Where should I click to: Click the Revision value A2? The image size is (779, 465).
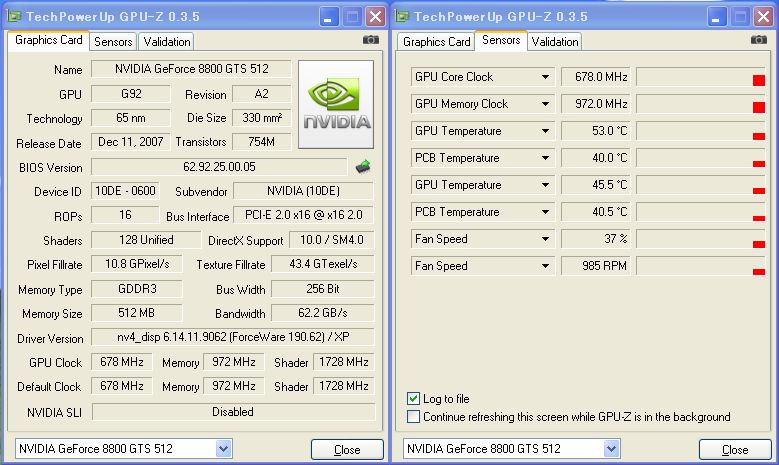click(261, 94)
